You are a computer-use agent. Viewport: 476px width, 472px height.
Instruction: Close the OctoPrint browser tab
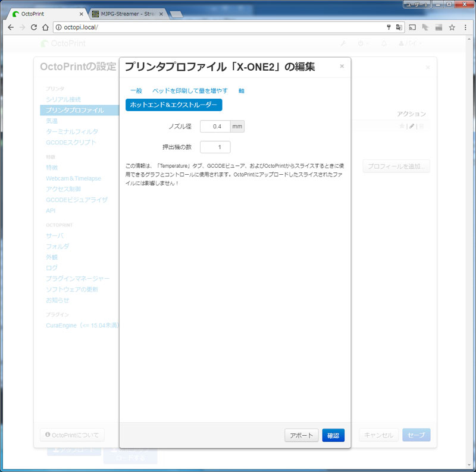tap(81, 14)
